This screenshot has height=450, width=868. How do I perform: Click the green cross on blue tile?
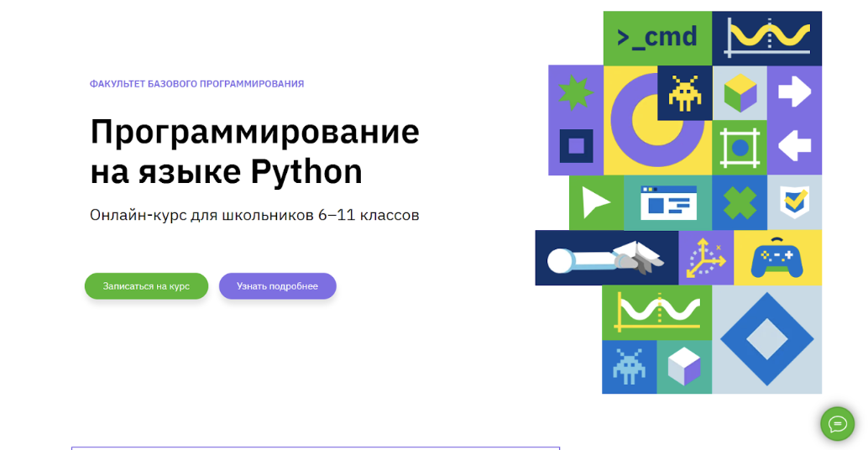740,202
